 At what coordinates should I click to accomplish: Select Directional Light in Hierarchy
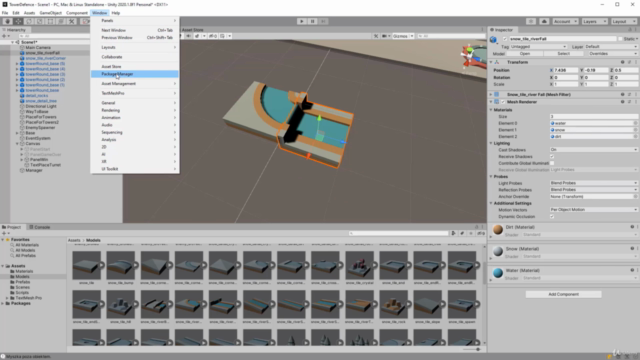pyautogui.click(x=41, y=106)
